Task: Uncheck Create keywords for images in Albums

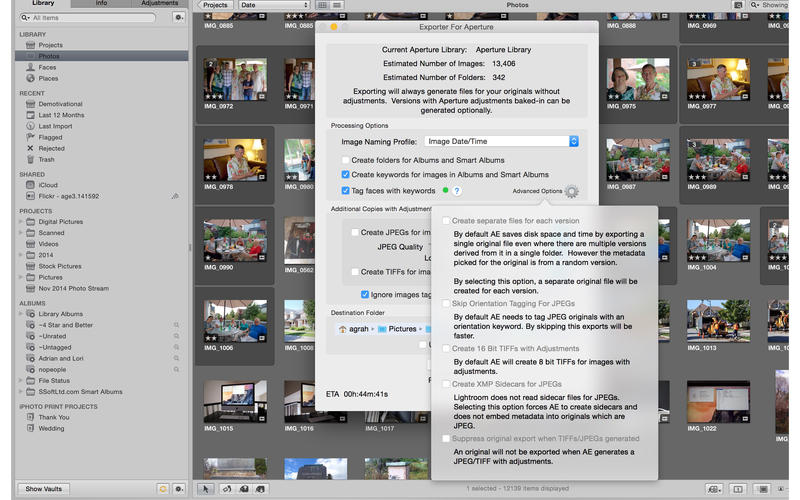Action: coord(345,174)
